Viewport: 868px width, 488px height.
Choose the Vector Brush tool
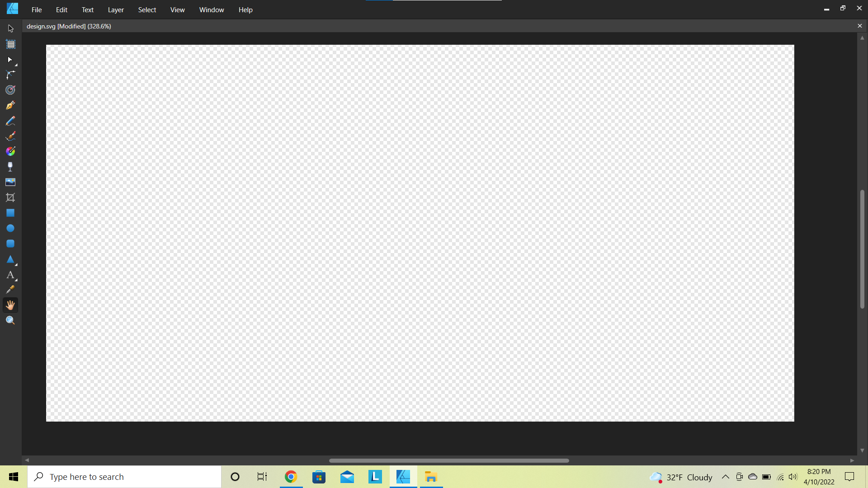coord(10,136)
